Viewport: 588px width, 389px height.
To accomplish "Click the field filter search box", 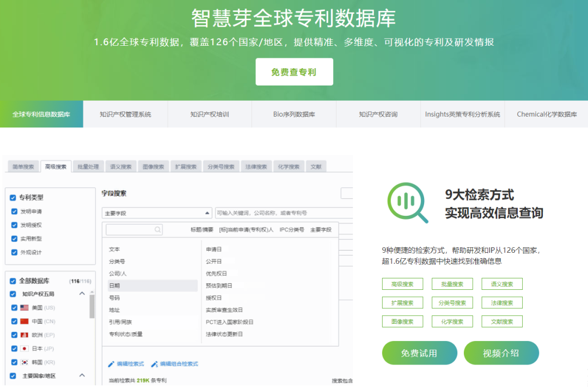I will [x=134, y=229].
